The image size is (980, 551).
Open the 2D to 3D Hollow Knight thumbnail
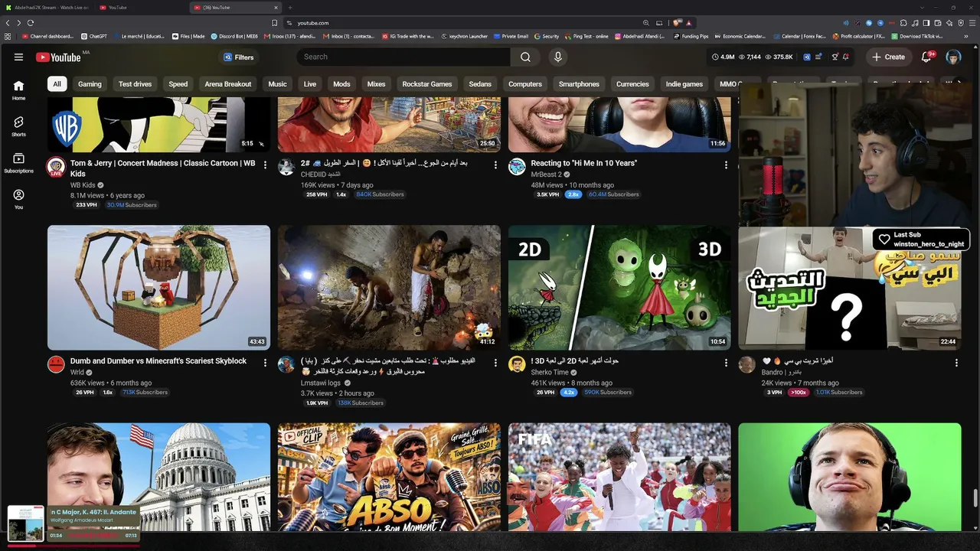[619, 288]
